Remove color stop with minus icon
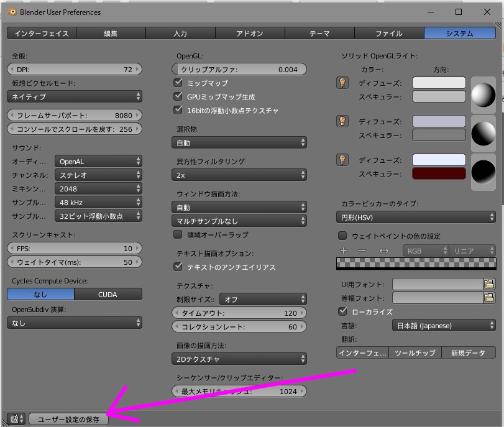 pos(362,250)
